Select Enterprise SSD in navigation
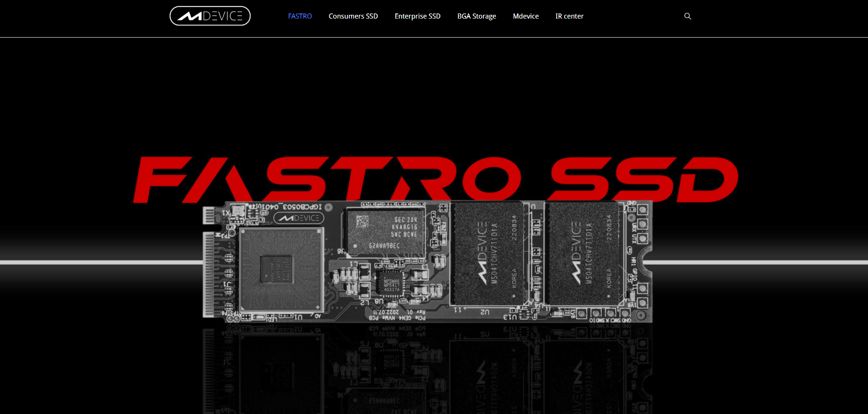 418,16
